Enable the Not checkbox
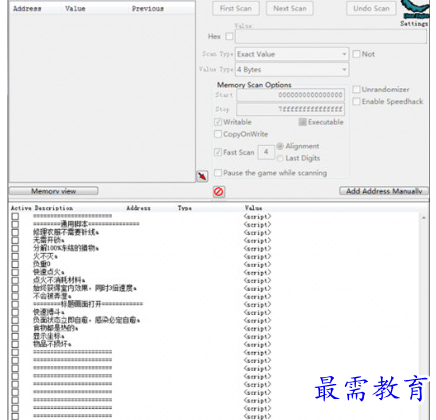The image size is (436, 420). pyautogui.click(x=356, y=54)
